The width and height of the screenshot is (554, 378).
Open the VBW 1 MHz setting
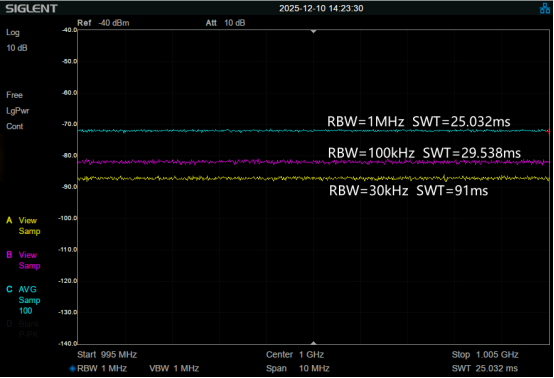[x=174, y=369]
